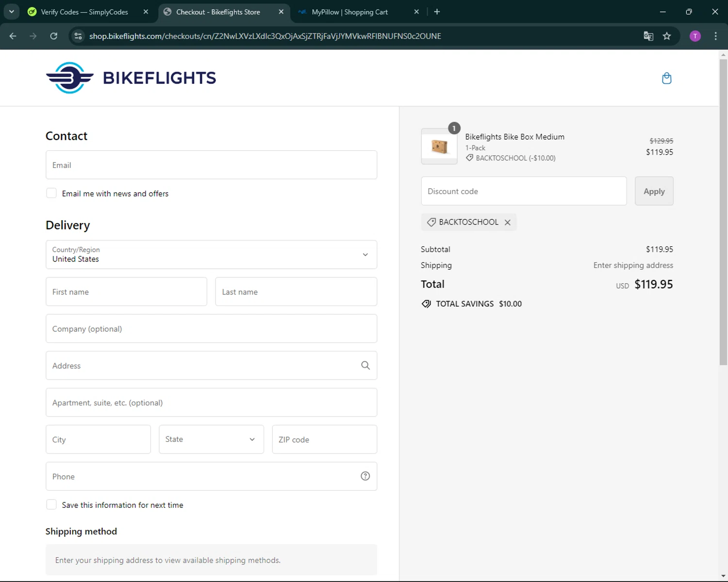Focus the First name field
This screenshot has height=582, width=728.
pos(126,291)
